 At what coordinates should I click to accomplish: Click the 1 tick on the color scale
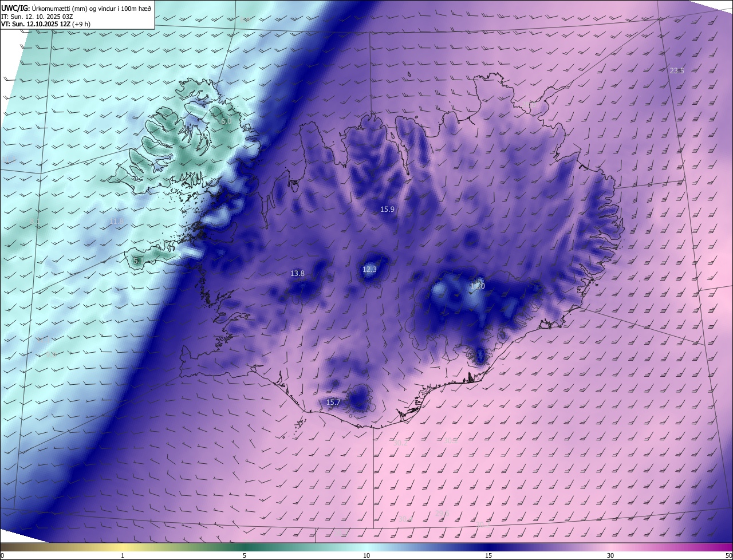coord(123,556)
